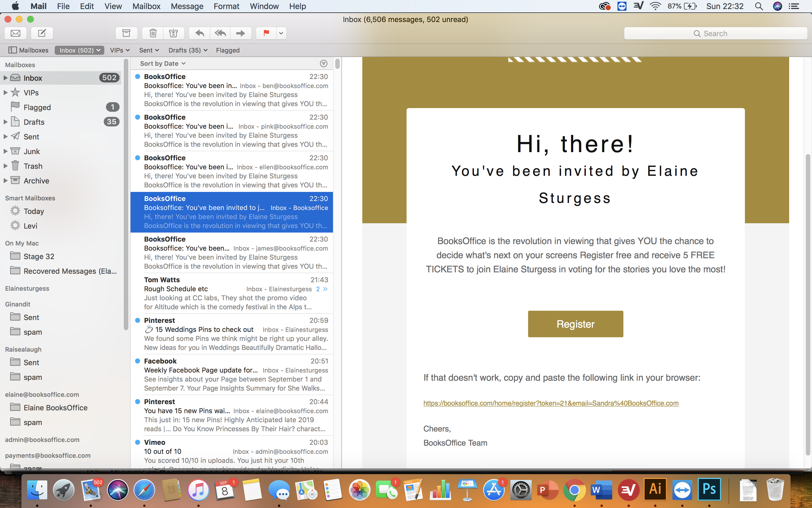This screenshot has height=508, width=812.
Task: Open the Stage 32 folder
Action: [x=61, y=256]
